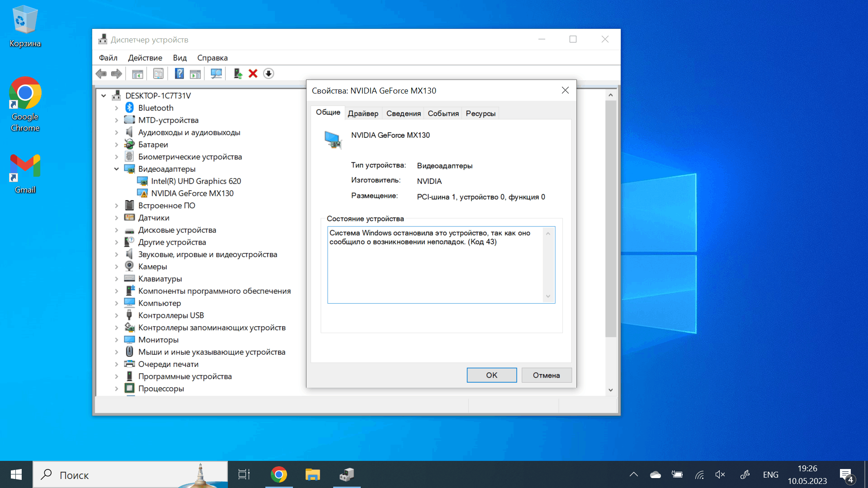Open Task View on the taskbar

[x=244, y=474]
